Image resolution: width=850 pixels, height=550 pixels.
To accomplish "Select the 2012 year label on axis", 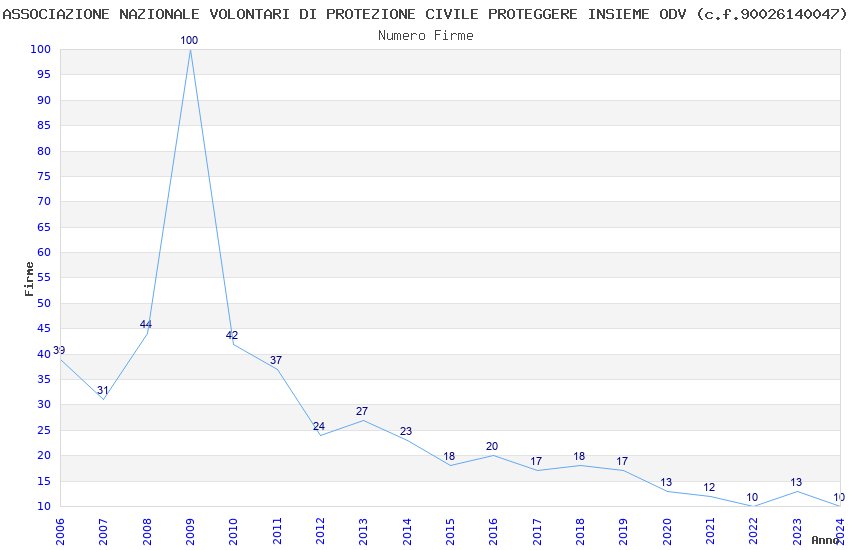I will [320, 532].
